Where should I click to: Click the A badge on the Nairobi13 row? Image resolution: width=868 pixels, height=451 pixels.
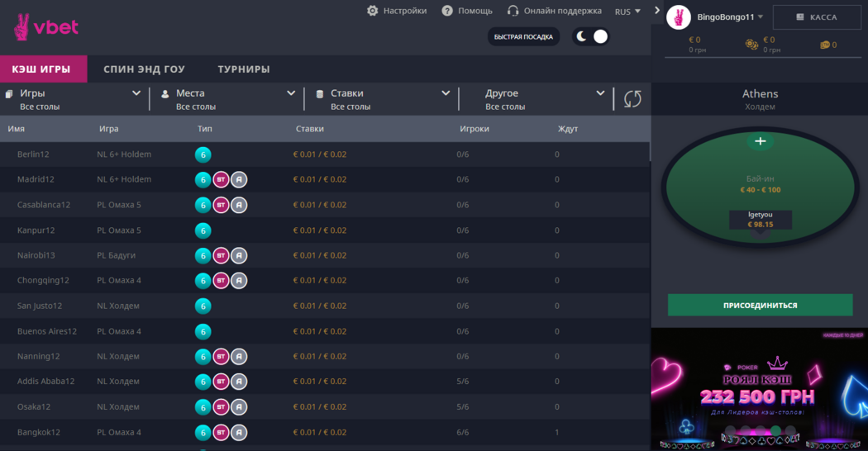tap(239, 255)
